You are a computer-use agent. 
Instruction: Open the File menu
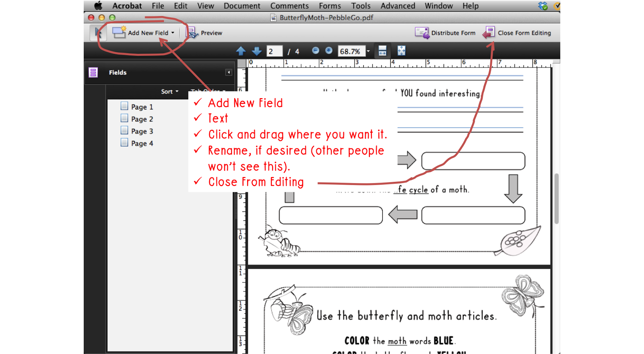pos(158,6)
